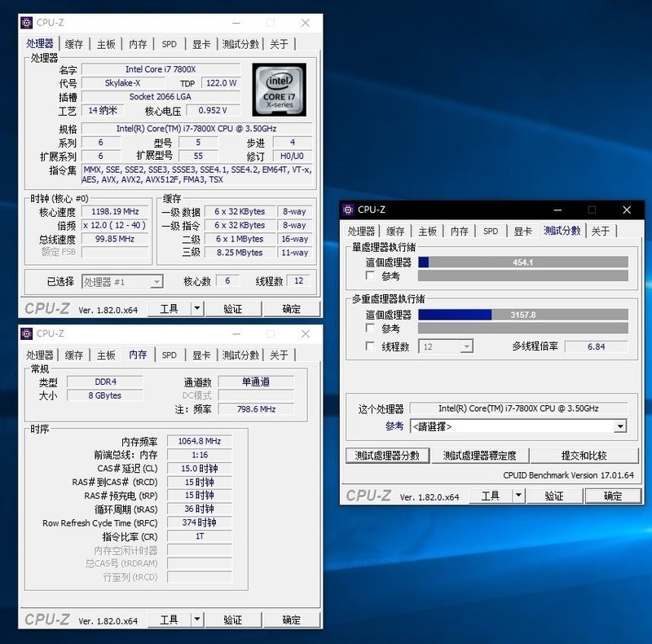Click 測試處理器分數 button

pyautogui.click(x=387, y=456)
